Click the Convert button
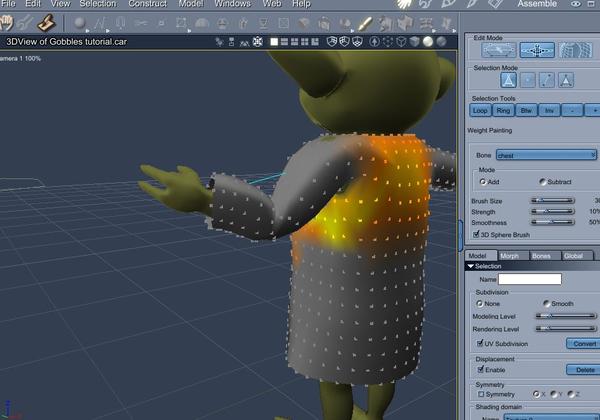 tap(583, 343)
